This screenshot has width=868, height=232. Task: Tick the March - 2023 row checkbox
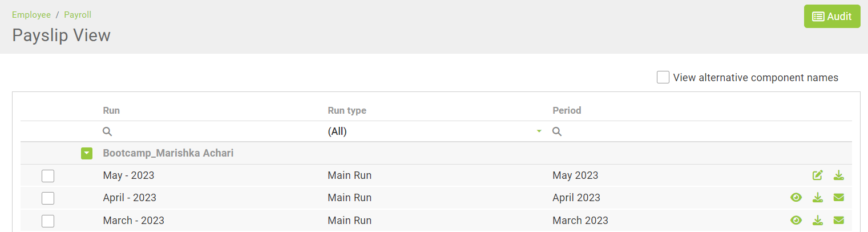point(48,221)
